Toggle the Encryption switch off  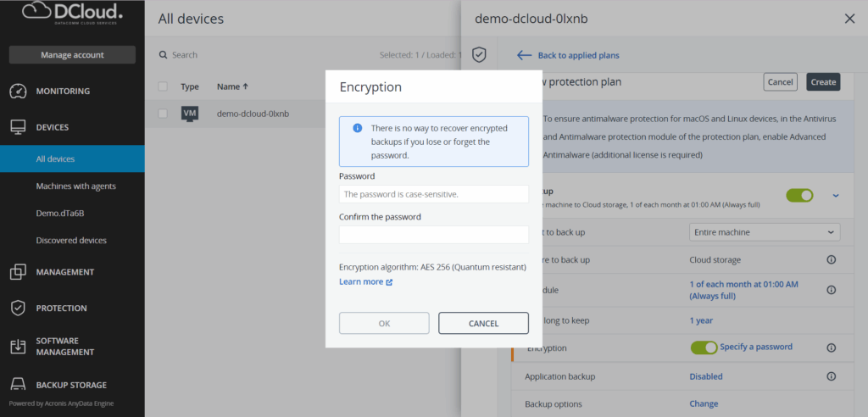704,347
